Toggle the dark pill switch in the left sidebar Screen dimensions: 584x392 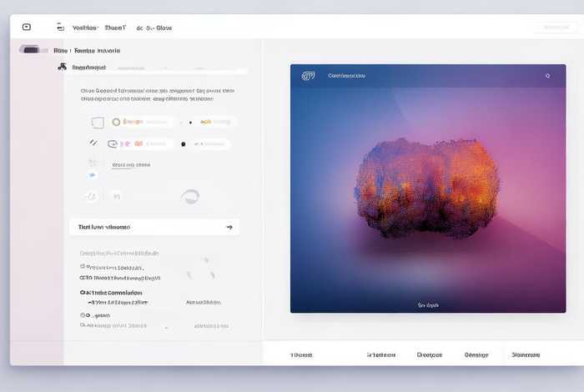pos(32,50)
